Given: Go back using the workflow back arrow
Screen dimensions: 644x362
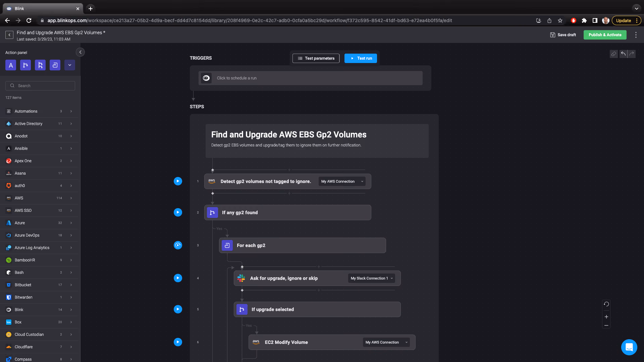Looking at the screenshot, I should (x=9, y=35).
